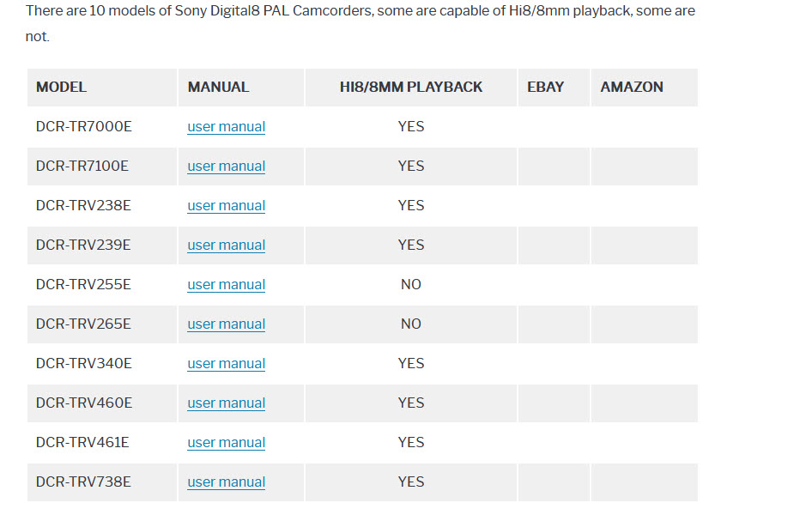Open the DCR-TRV238E user manual link
This screenshot has width=812, height=515.
[226, 206]
